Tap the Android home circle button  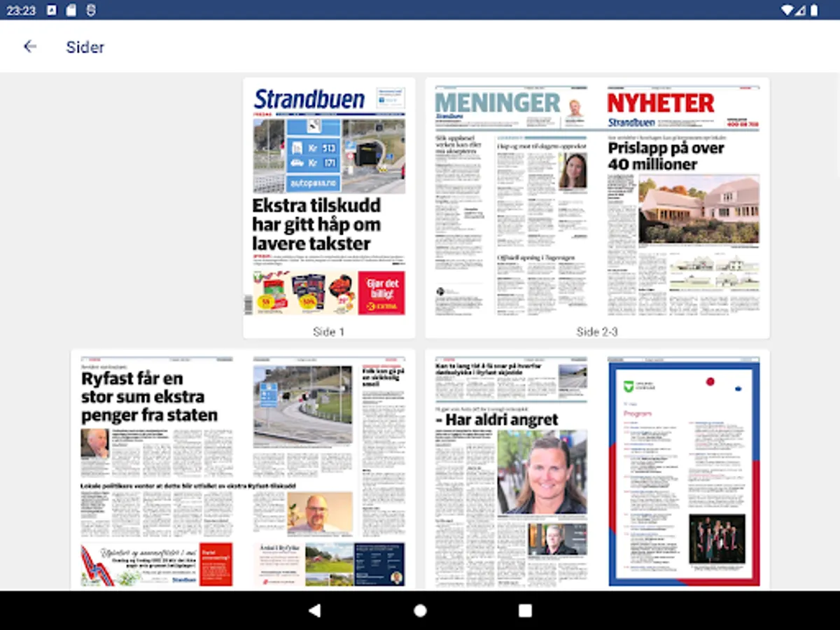420,610
